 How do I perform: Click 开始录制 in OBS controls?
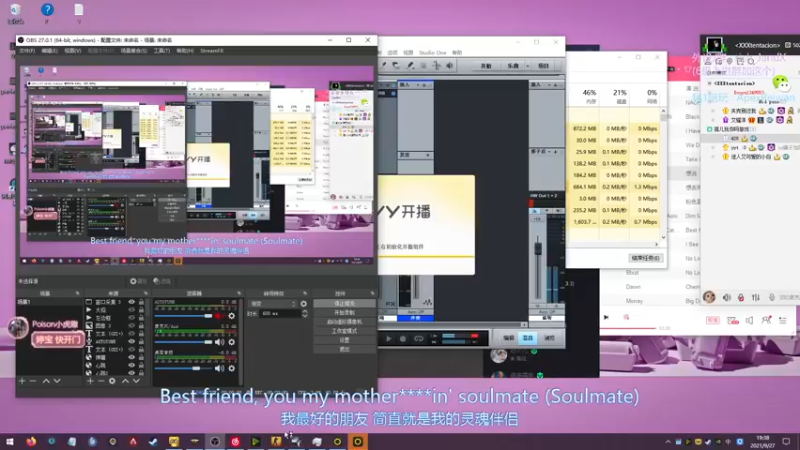point(344,313)
